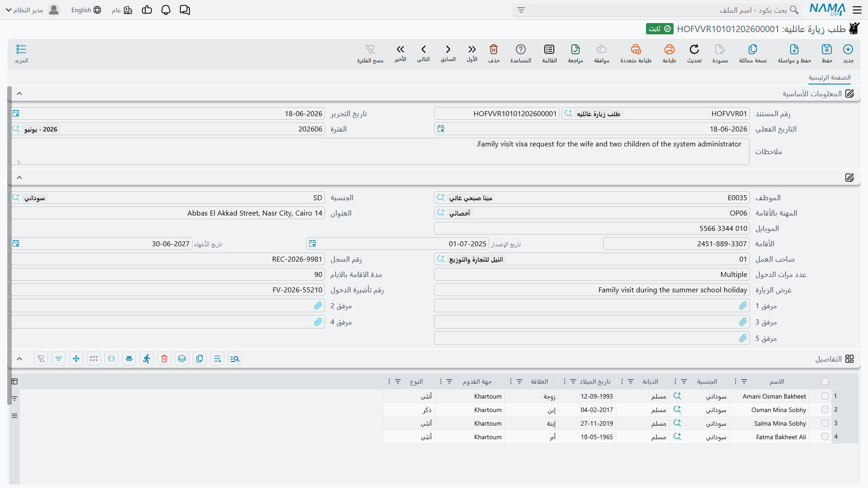Go to Previous record (السابق) arrow
Viewport: 868px width, 488px height.
448,49
